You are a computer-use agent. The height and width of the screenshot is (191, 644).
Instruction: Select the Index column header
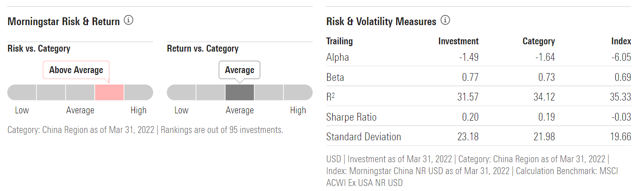point(621,41)
